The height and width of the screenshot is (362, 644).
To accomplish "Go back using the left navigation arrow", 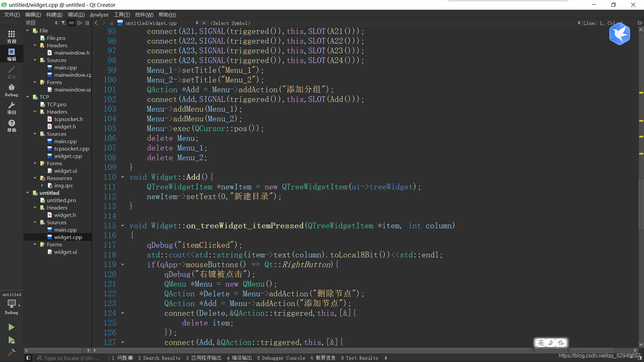I will tap(96, 23).
